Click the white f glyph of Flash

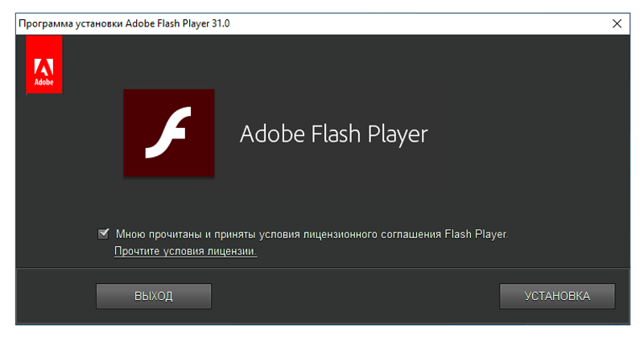point(168,133)
